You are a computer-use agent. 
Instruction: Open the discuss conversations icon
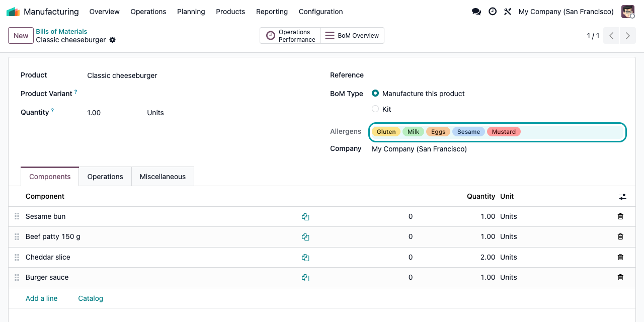coord(476,12)
